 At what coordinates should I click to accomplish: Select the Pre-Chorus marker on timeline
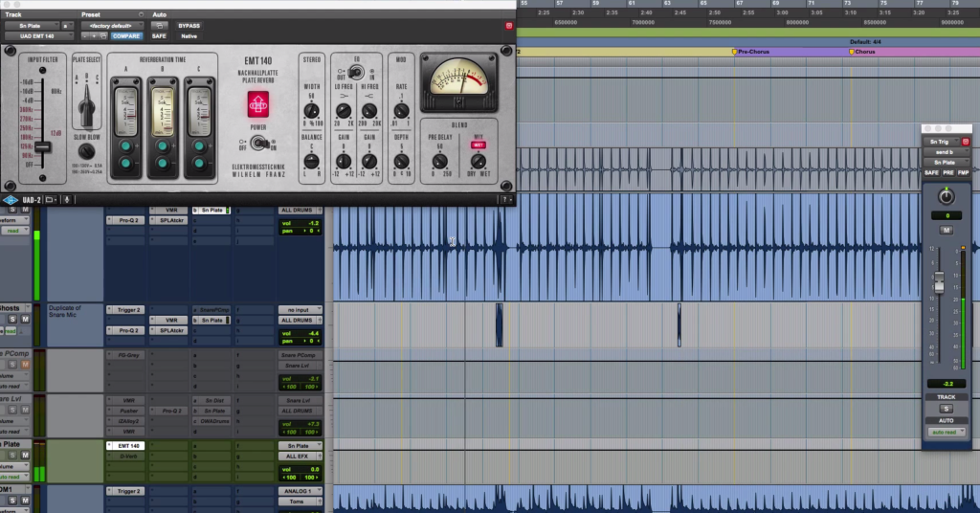tap(750, 52)
